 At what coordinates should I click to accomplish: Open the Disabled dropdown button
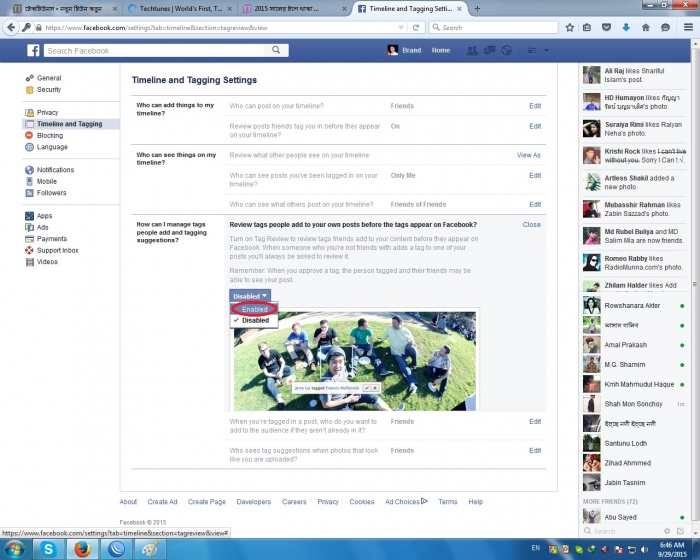(250, 296)
